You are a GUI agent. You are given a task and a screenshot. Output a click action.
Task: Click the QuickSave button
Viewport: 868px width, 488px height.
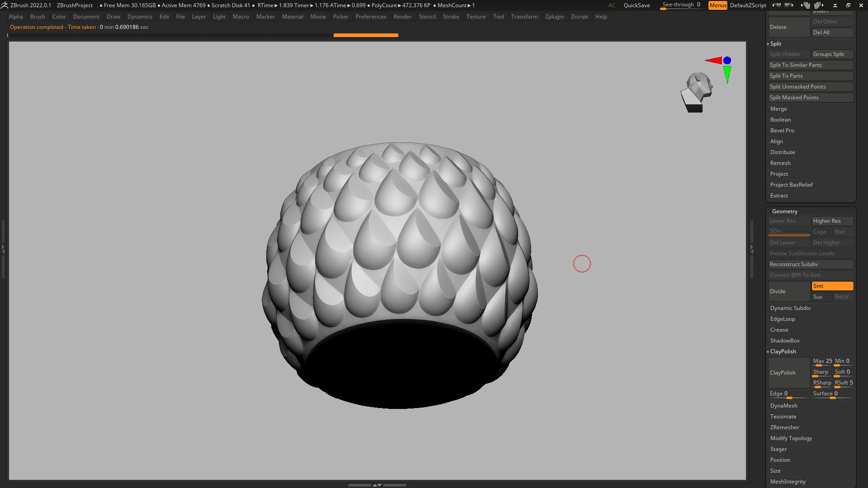coord(637,5)
